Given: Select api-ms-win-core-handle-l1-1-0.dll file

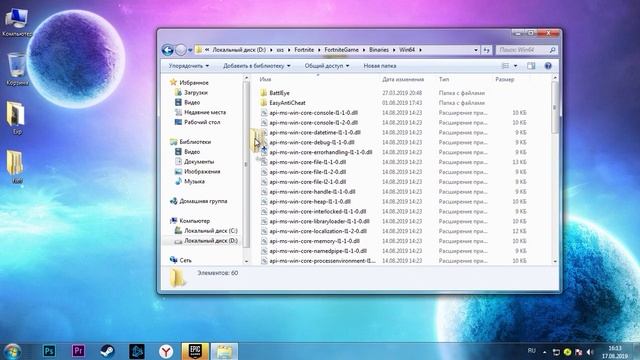Looking at the screenshot, I should coord(312,191).
